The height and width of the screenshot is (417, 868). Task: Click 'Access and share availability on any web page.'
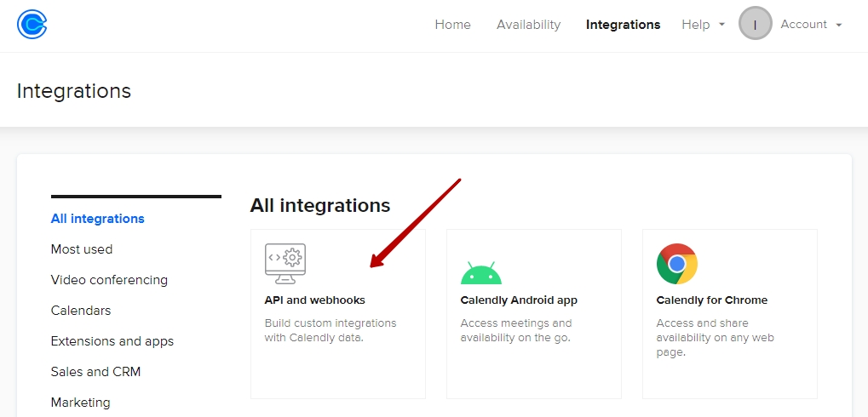click(x=715, y=337)
